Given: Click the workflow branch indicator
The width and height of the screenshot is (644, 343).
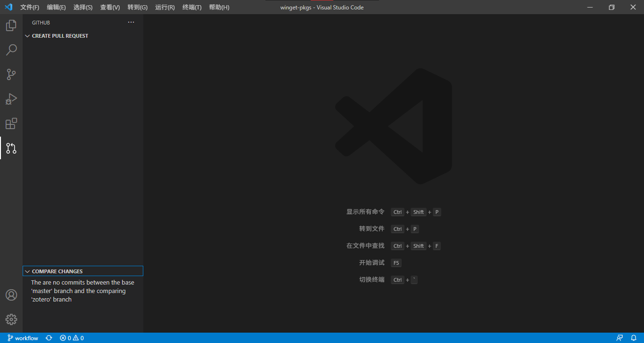Looking at the screenshot, I should 22,337.
